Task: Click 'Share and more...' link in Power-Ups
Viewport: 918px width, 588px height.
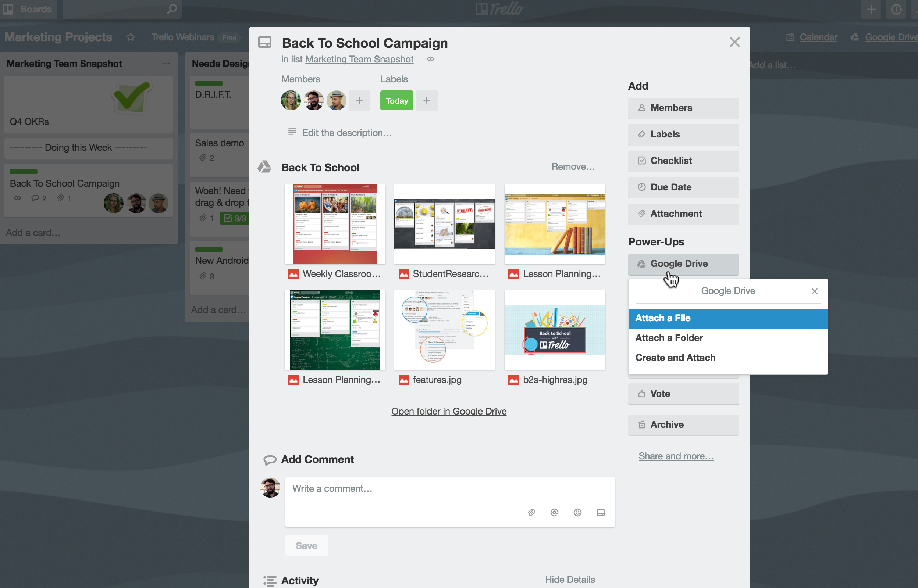Action: click(676, 456)
